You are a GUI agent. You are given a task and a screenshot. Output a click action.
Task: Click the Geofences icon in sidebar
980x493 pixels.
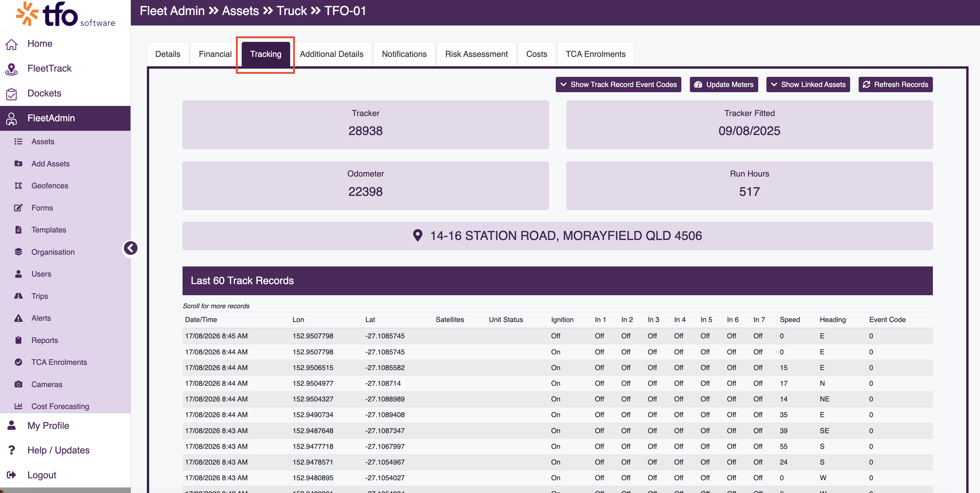click(x=18, y=185)
